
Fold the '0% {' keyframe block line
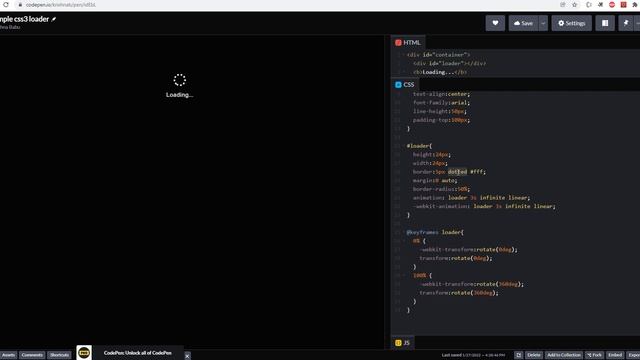pos(419,241)
